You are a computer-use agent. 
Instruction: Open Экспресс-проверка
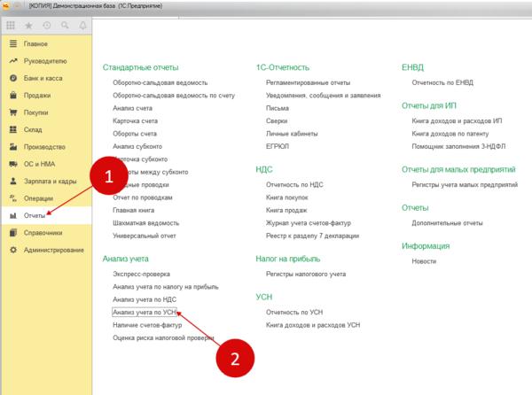tap(142, 274)
